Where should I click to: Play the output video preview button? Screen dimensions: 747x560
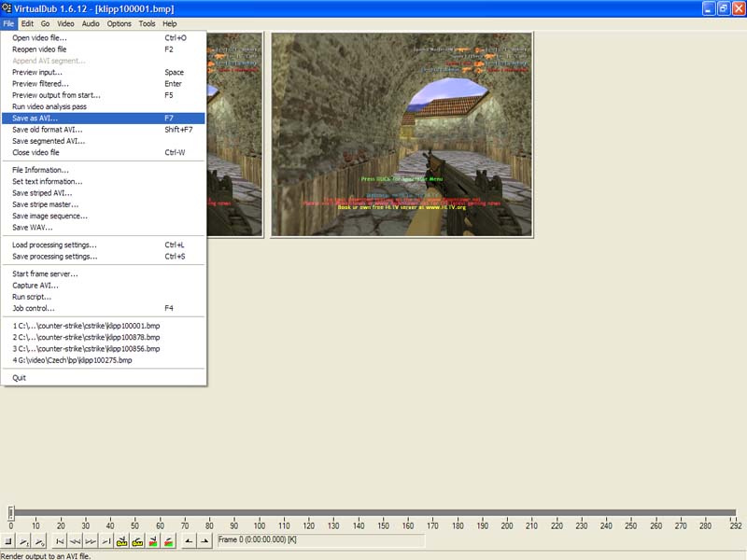(39, 541)
